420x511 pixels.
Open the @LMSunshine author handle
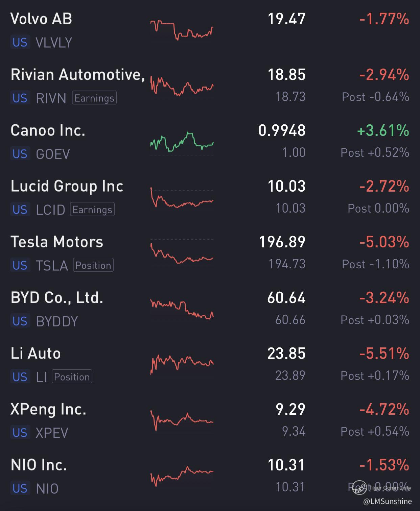388,502
